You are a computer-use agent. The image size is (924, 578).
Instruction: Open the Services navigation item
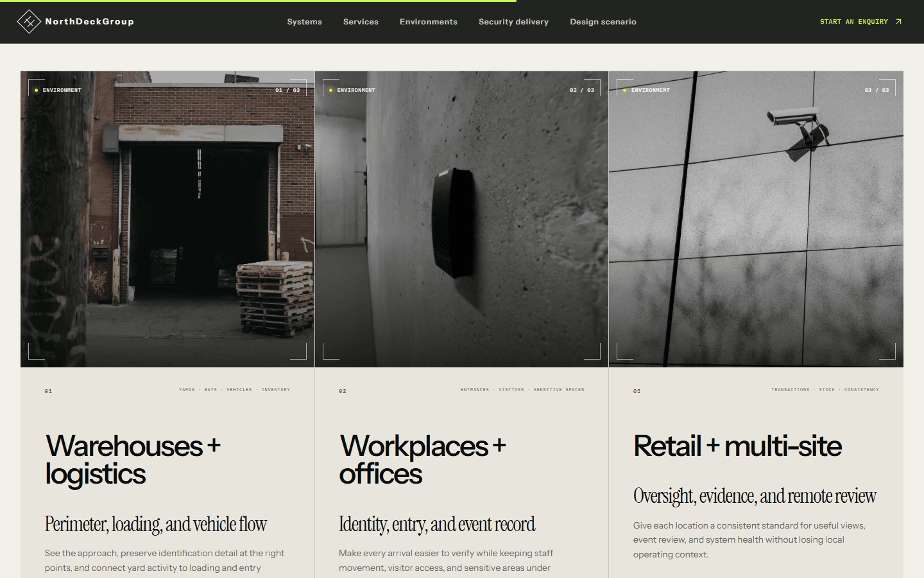(x=361, y=22)
